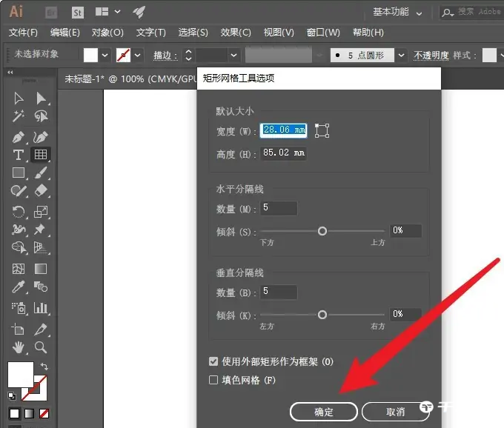
Task: Open the fill color dropdown in control bar
Action: tap(105, 56)
